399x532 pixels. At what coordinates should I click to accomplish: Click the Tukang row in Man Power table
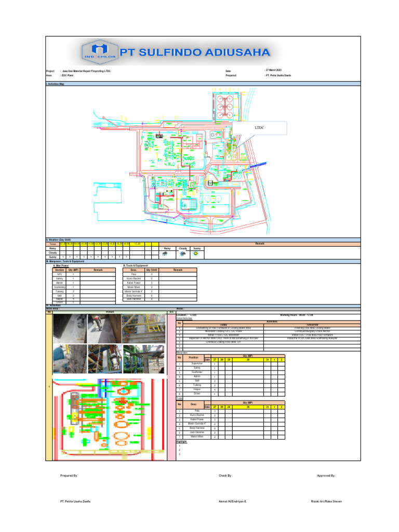click(x=84, y=291)
